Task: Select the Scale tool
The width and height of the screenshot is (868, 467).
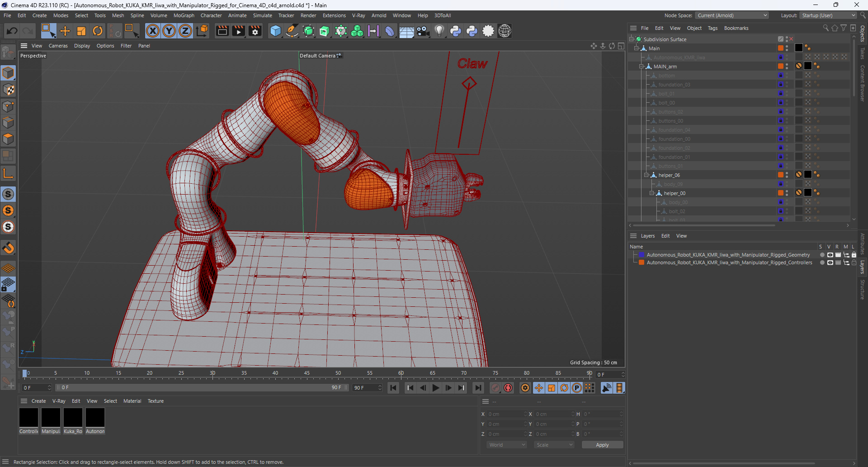Action: tap(81, 31)
